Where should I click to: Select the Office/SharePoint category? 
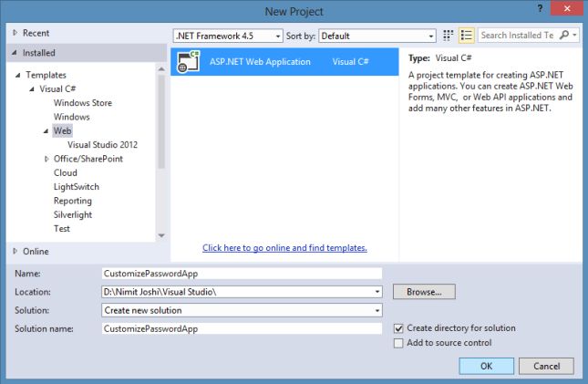(88, 159)
